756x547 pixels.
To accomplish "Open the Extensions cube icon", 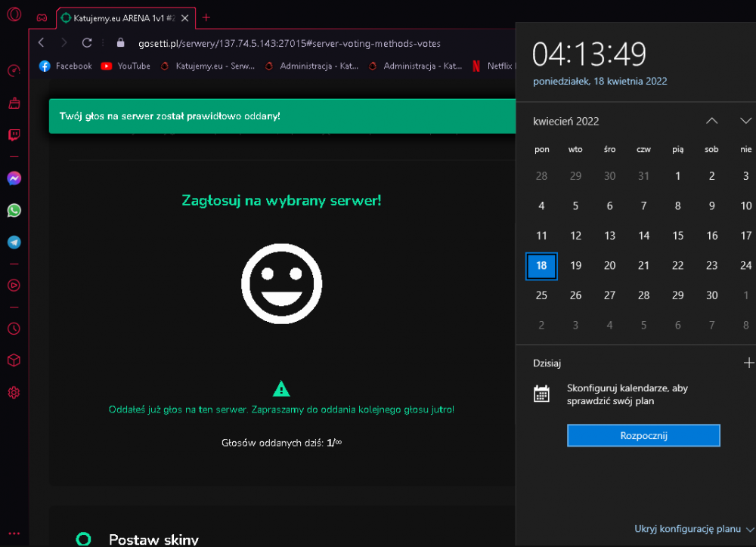I will [x=14, y=360].
